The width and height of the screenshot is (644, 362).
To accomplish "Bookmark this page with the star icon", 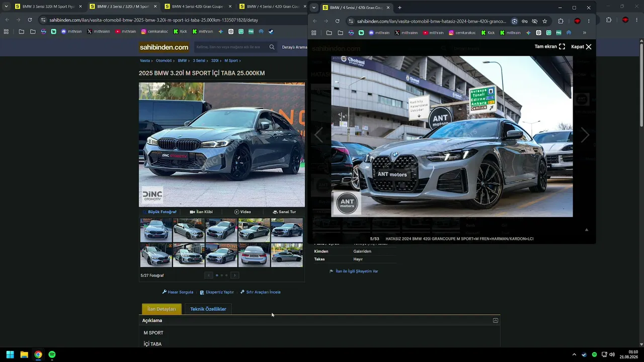I will tap(545, 21).
